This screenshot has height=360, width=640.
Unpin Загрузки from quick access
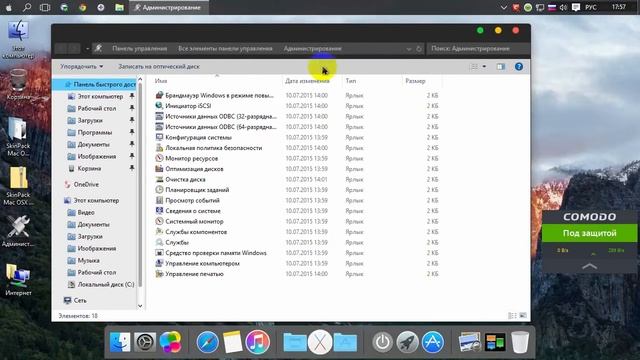point(132,120)
